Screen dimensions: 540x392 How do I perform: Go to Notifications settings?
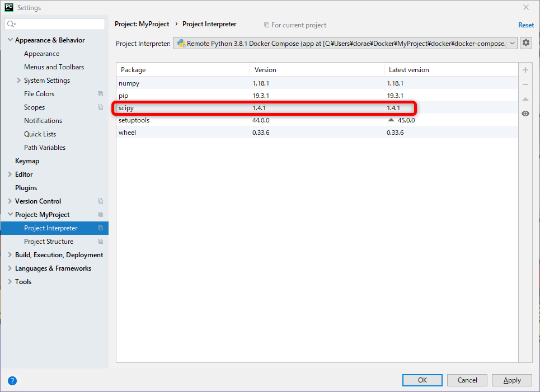click(x=43, y=121)
